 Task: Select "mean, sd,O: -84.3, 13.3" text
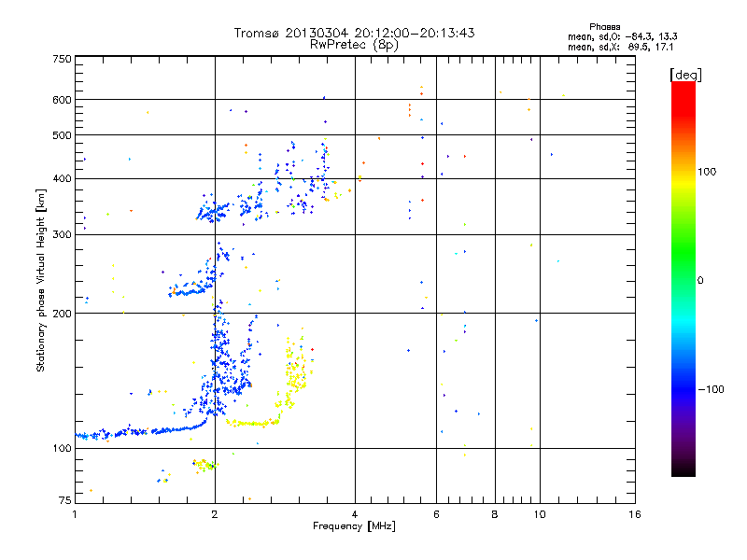pyautogui.click(x=622, y=36)
